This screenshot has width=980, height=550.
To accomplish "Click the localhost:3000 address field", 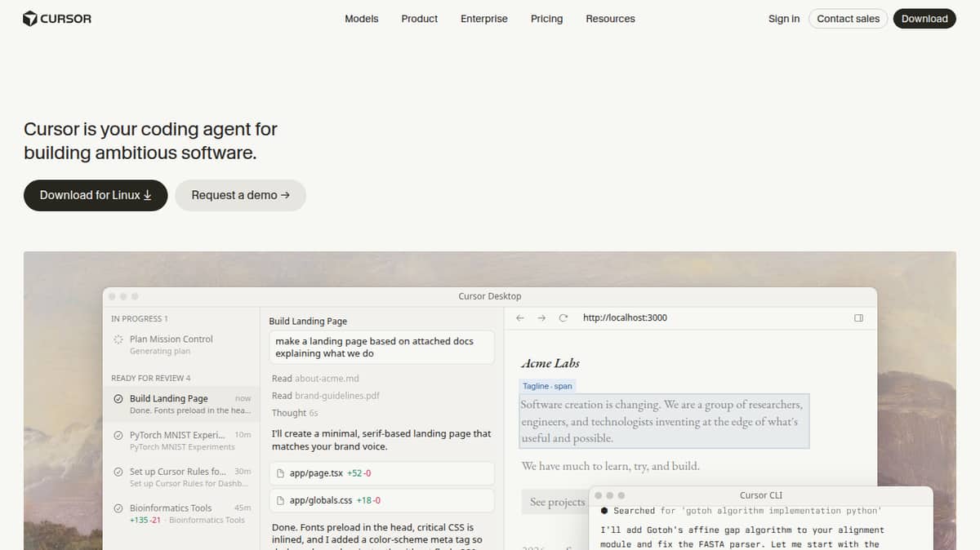I will click(x=625, y=317).
